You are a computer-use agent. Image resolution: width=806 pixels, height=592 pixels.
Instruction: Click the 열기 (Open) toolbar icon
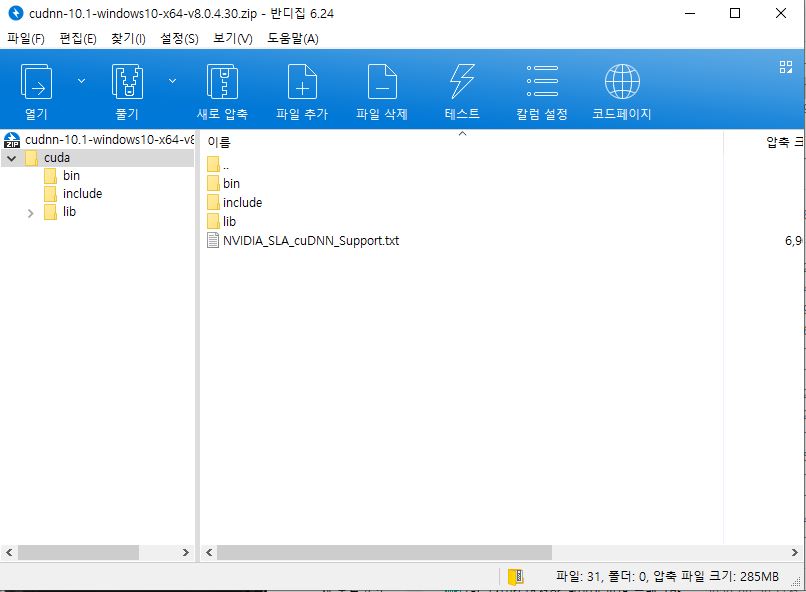tap(36, 82)
